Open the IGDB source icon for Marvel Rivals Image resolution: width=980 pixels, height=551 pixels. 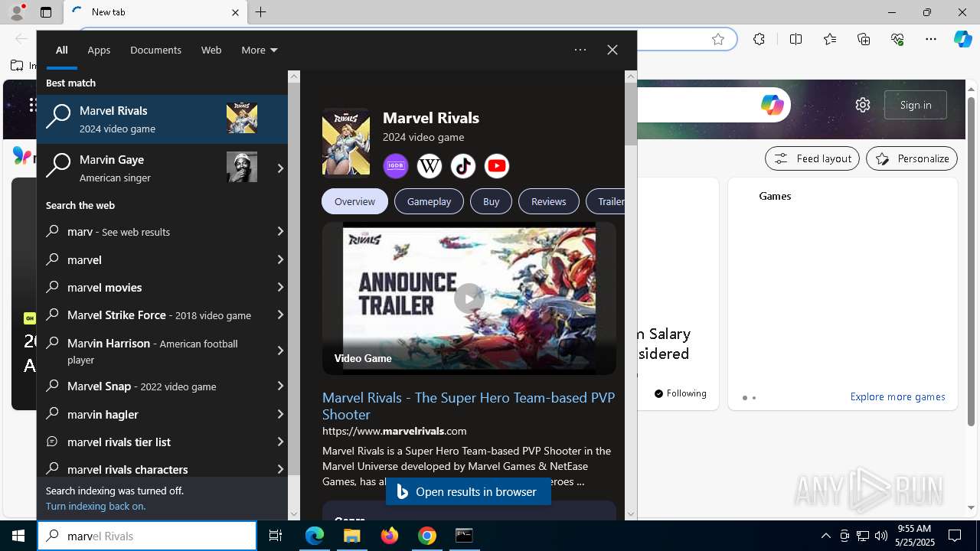point(396,166)
